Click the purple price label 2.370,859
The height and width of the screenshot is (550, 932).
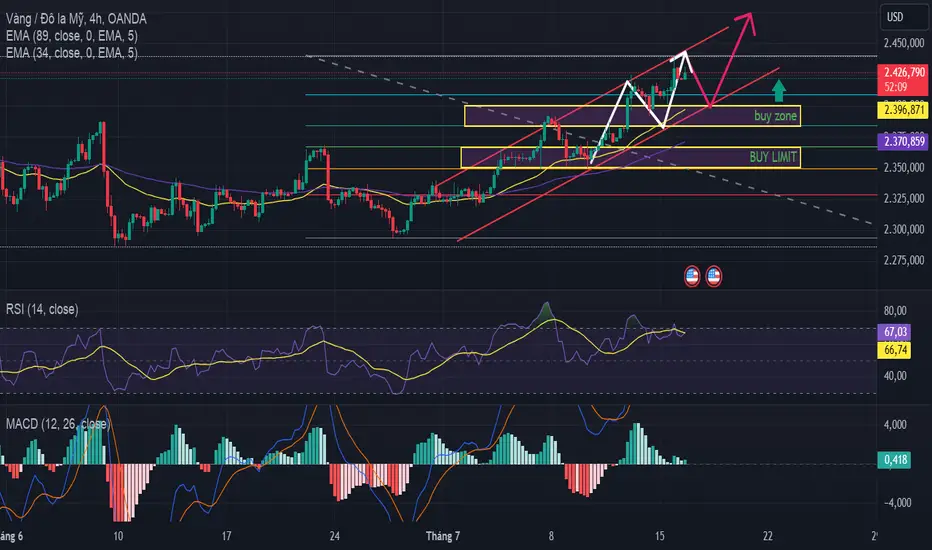[903, 142]
